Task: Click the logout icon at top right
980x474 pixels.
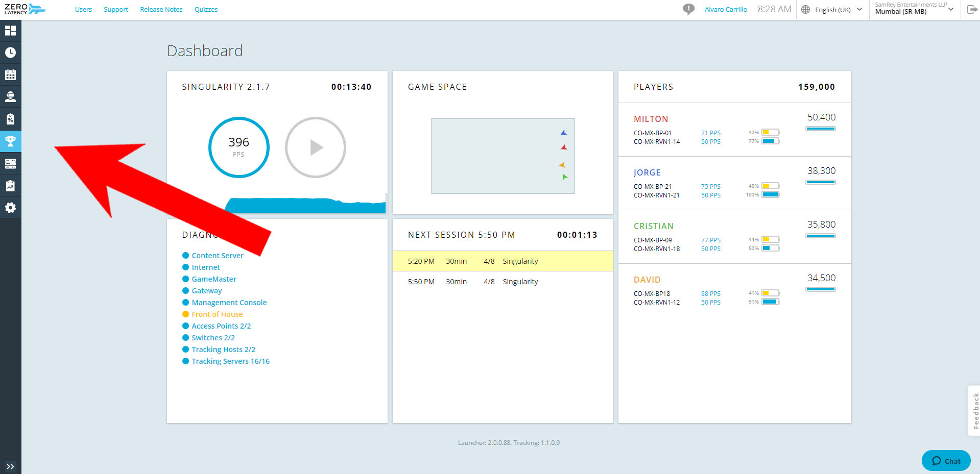Action: click(972, 9)
